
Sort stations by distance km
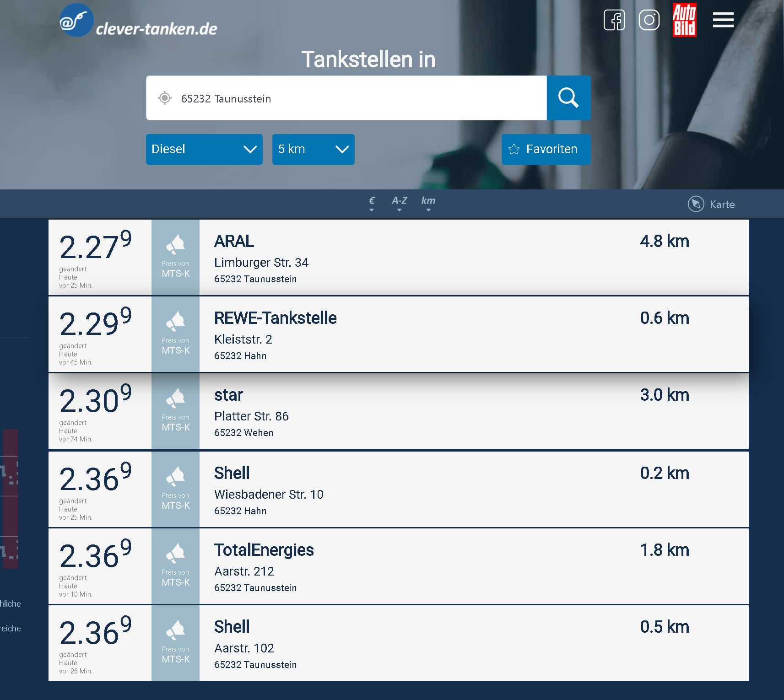coord(428,204)
